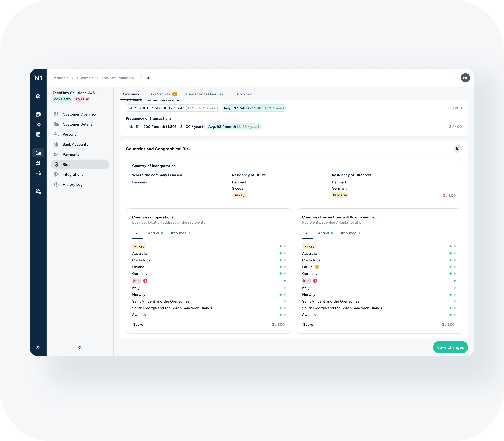Collapse the customer menu panel with double left chevron
The width and height of the screenshot is (504, 441).
click(x=80, y=347)
